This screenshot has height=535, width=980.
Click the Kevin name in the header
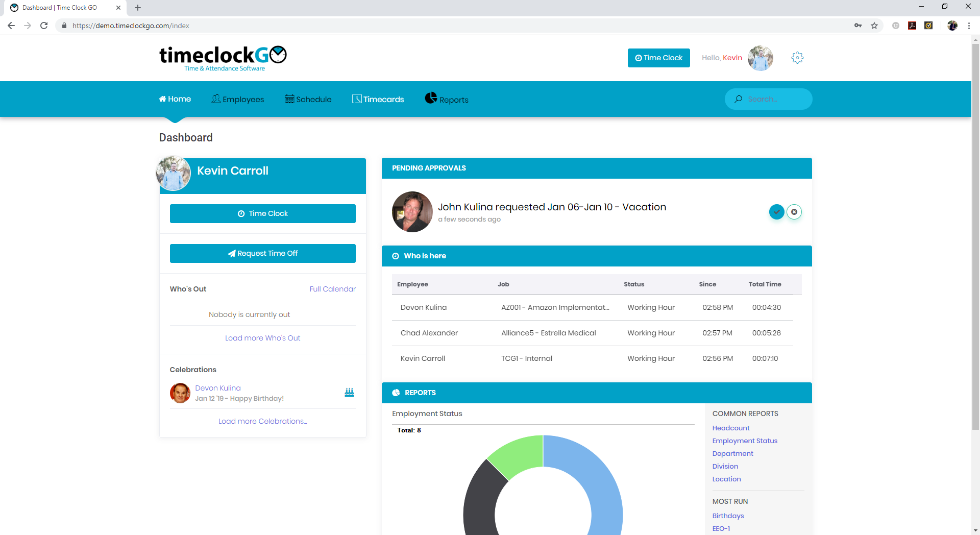tap(732, 58)
